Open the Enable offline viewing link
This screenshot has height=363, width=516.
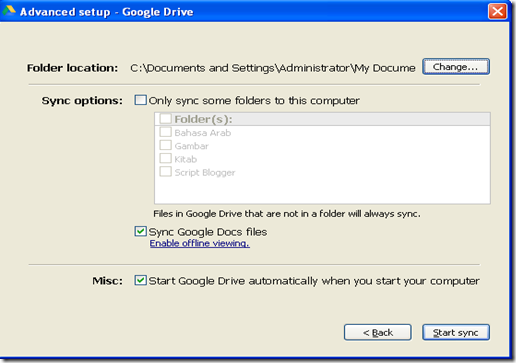(x=200, y=243)
